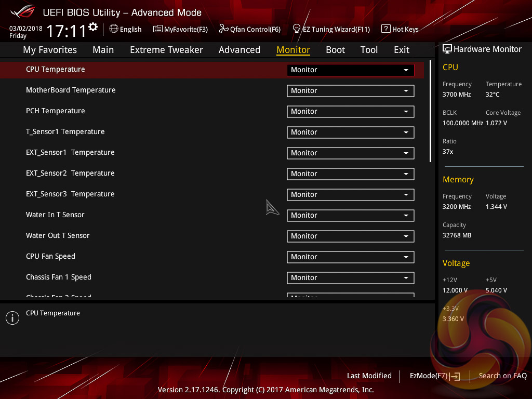532x399 pixels.
Task: Select the Monitor tab
Action: (293, 50)
